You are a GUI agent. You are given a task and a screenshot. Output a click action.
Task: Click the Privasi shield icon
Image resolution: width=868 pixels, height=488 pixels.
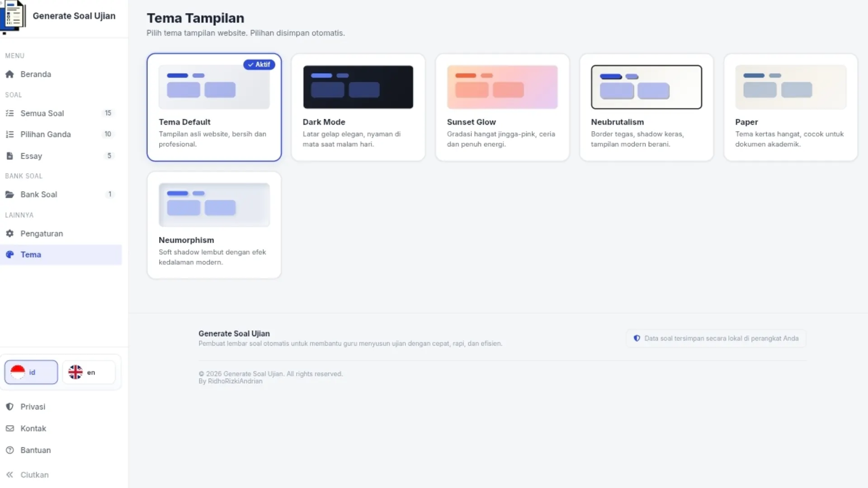point(9,407)
